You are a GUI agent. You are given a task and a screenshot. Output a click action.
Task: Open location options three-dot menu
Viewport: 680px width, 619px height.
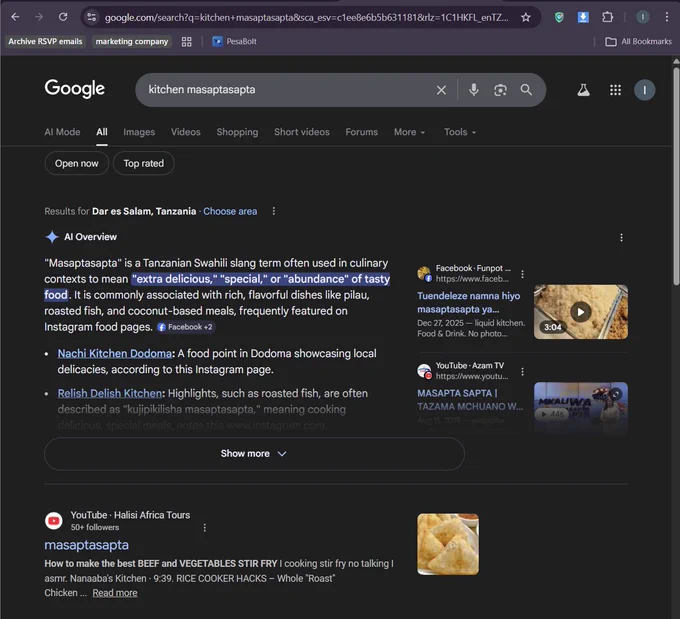coord(274,211)
